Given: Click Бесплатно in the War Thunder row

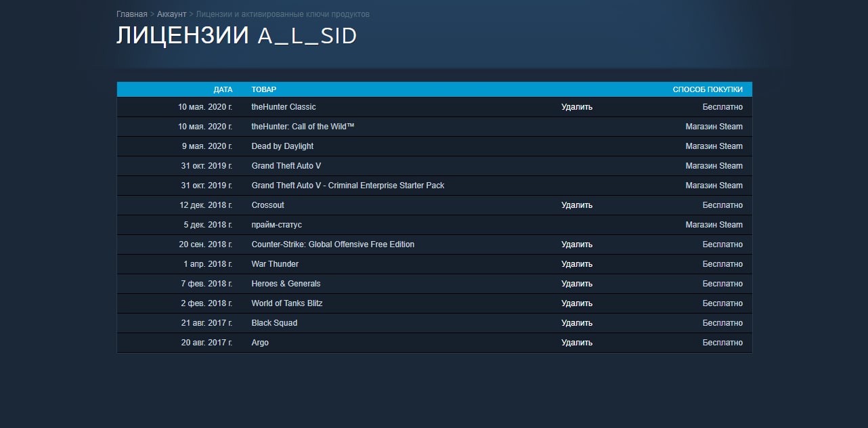Looking at the screenshot, I should point(722,264).
